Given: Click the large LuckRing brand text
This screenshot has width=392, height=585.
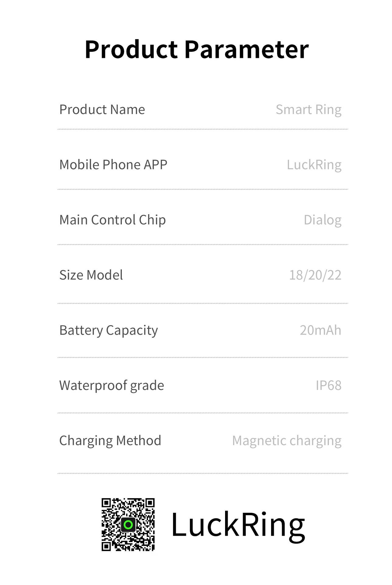Looking at the screenshot, I should click(x=238, y=525).
